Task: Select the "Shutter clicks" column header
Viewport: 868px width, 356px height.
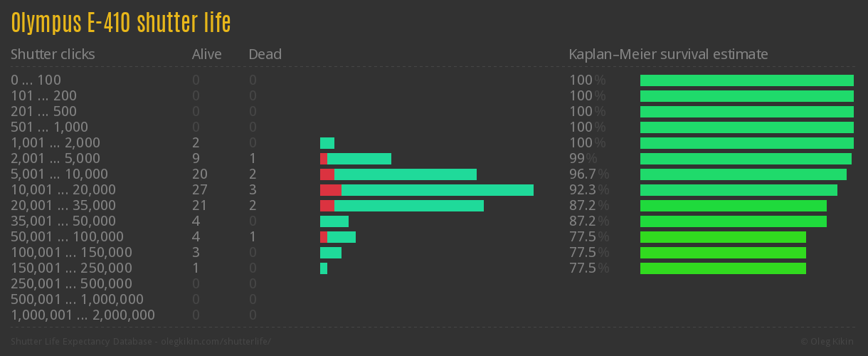Action: click(x=53, y=54)
